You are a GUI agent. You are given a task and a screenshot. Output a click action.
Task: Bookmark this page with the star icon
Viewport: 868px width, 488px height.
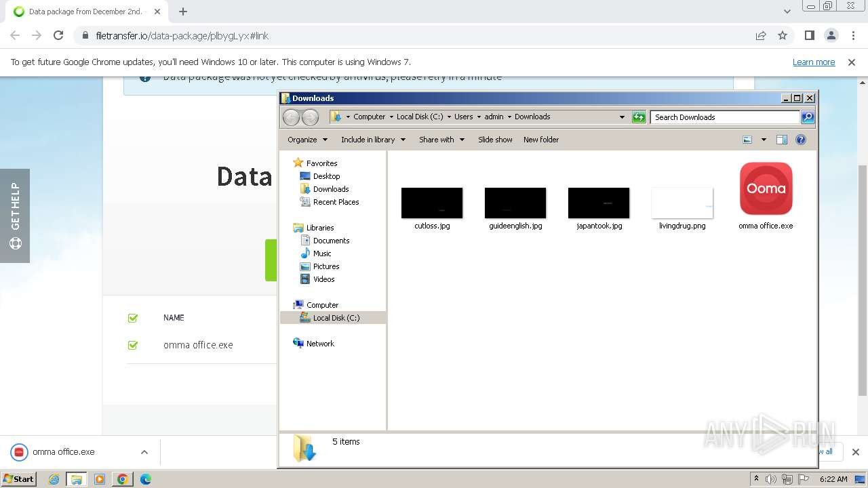point(783,35)
